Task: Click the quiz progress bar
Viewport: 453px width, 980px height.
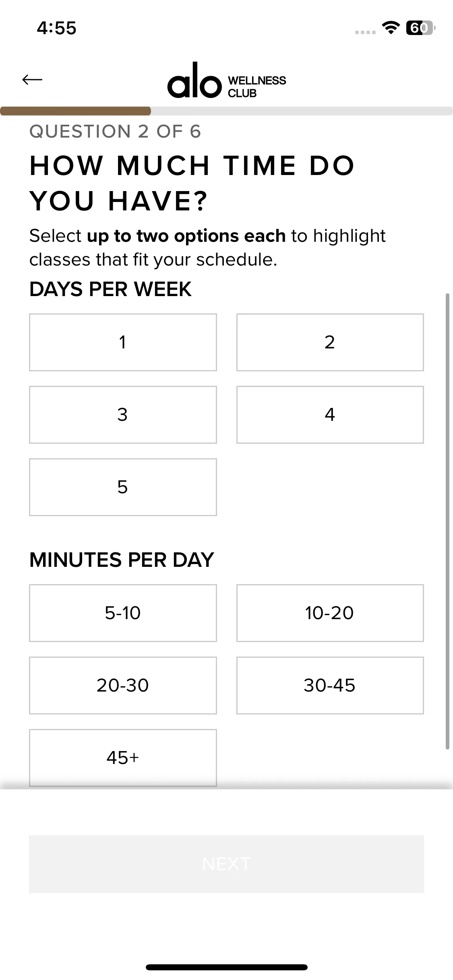Action: (x=226, y=111)
